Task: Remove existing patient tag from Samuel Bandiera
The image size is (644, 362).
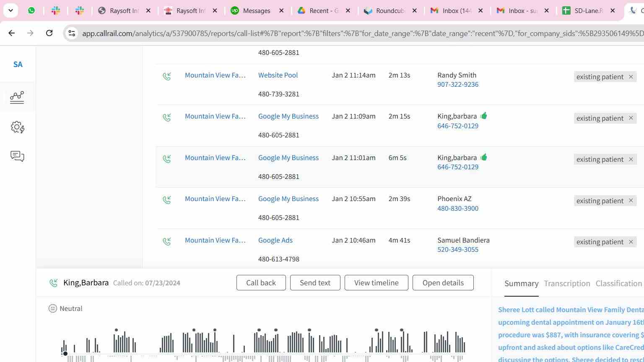Action: pos(631,242)
